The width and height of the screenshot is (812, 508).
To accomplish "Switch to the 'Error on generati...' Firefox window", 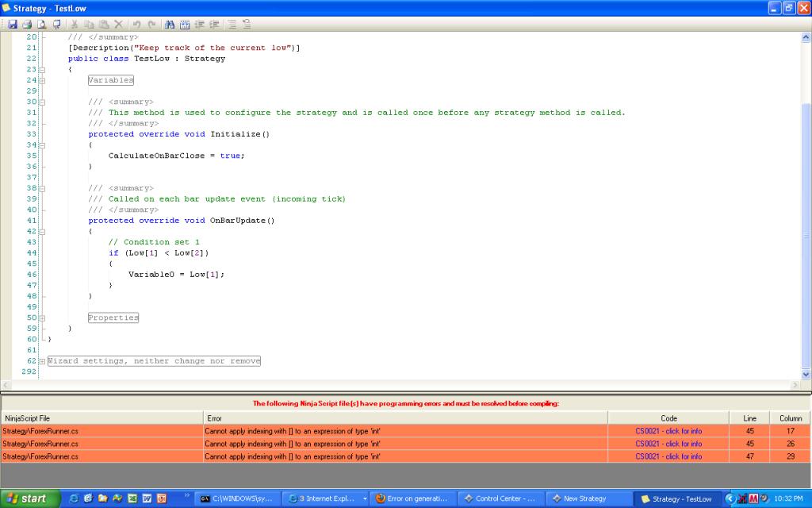I will pos(412,498).
